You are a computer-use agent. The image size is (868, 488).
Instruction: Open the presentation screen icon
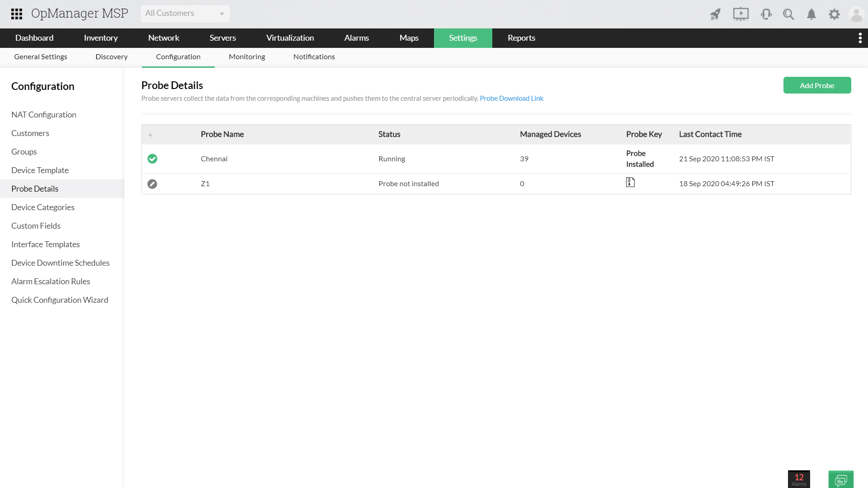click(x=741, y=14)
